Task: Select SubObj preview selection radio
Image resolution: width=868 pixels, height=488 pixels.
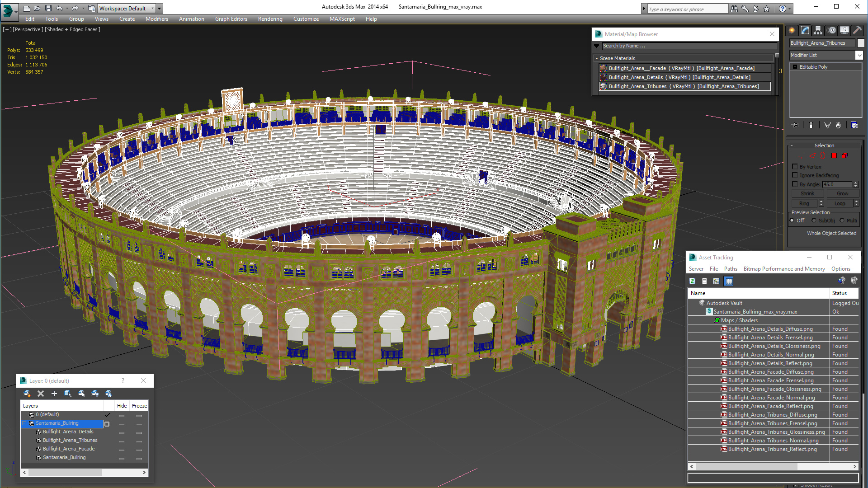Action: (x=814, y=221)
